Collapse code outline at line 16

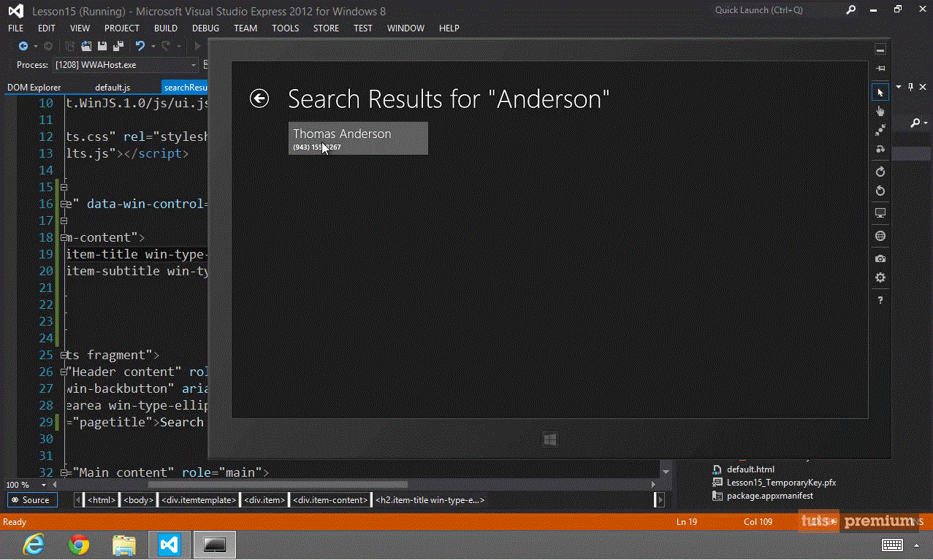pos(64,204)
